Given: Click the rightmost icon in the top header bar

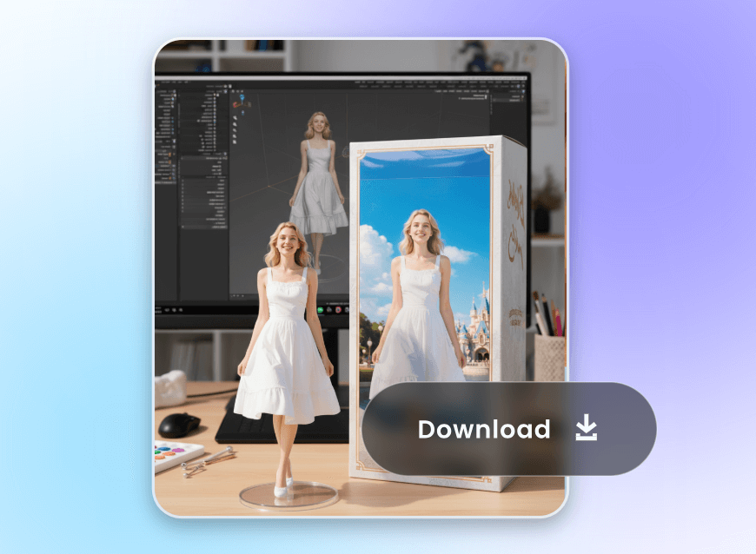Looking at the screenshot, I should tap(521, 85).
